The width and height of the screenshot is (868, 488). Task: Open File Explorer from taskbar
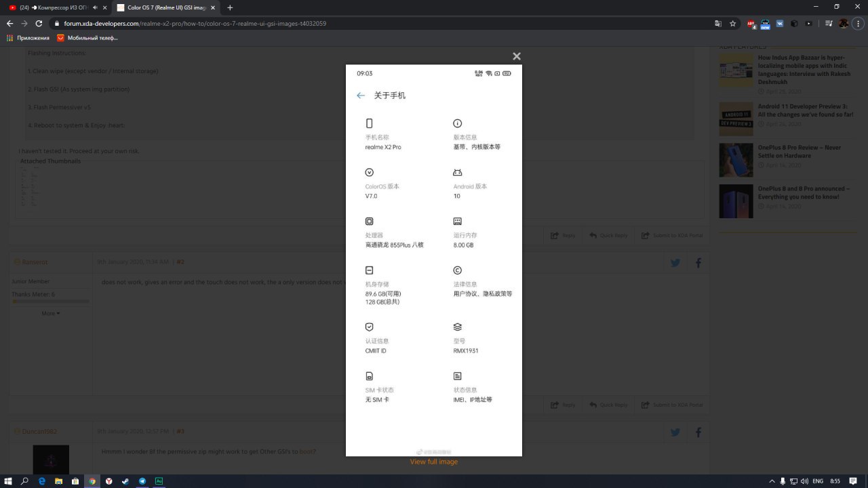pos(58,481)
